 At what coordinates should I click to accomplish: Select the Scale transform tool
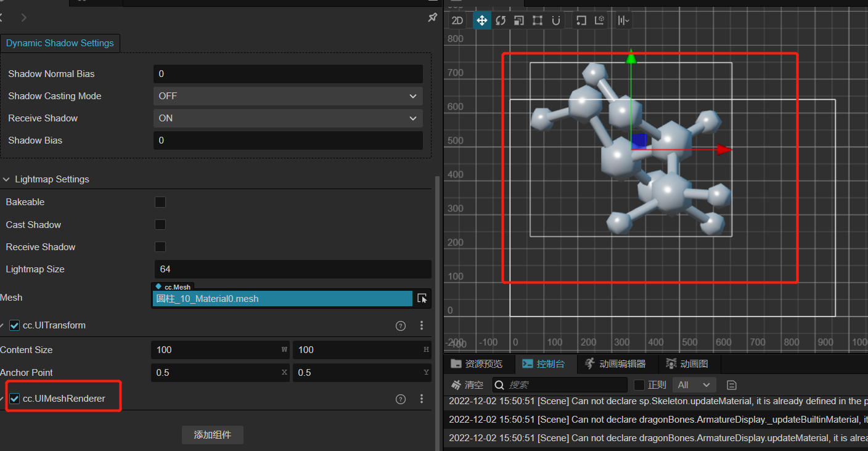coord(518,20)
